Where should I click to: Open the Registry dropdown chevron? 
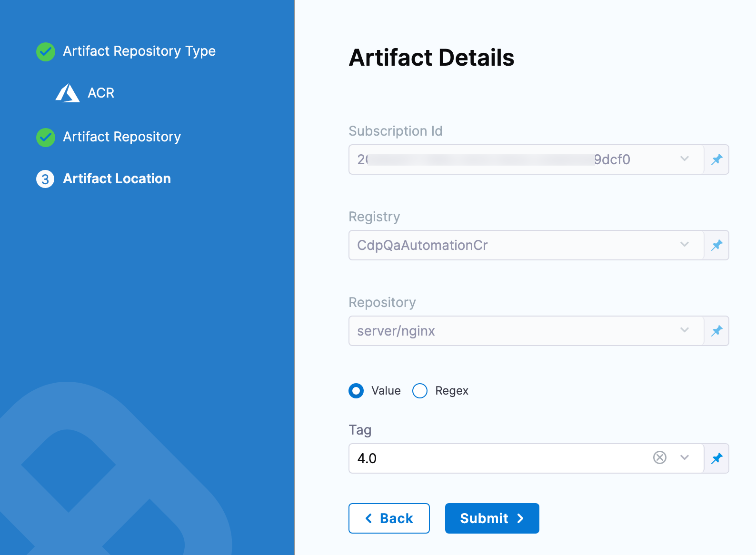pos(685,245)
